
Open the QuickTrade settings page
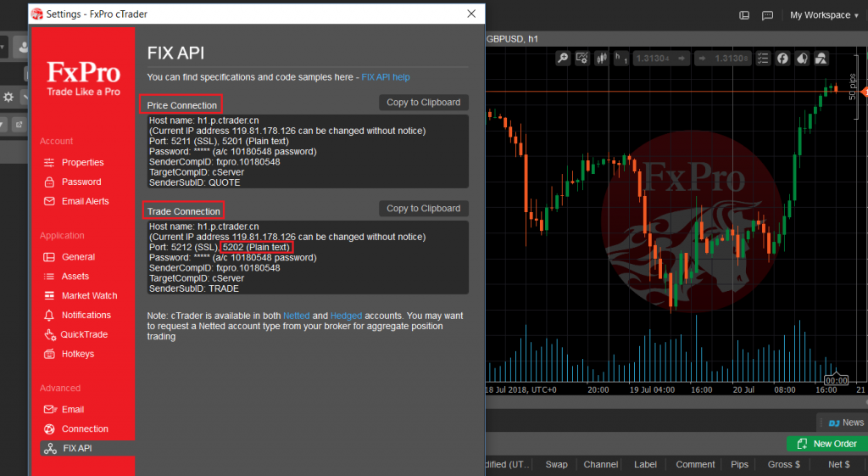coord(75,334)
